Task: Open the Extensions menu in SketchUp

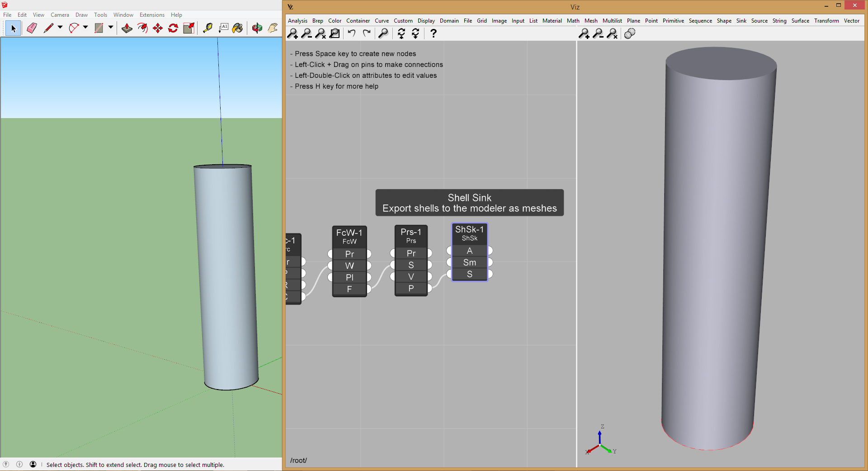Action: (152, 15)
